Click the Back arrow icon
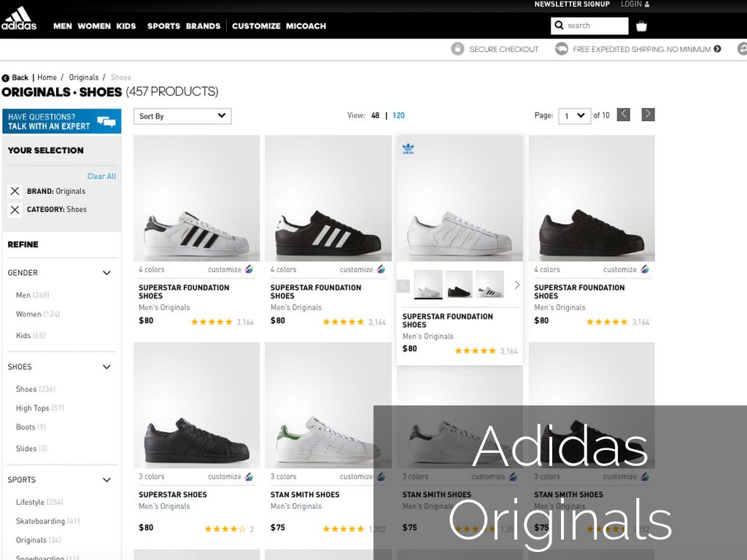747x560 pixels. click(x=6, y=78)
